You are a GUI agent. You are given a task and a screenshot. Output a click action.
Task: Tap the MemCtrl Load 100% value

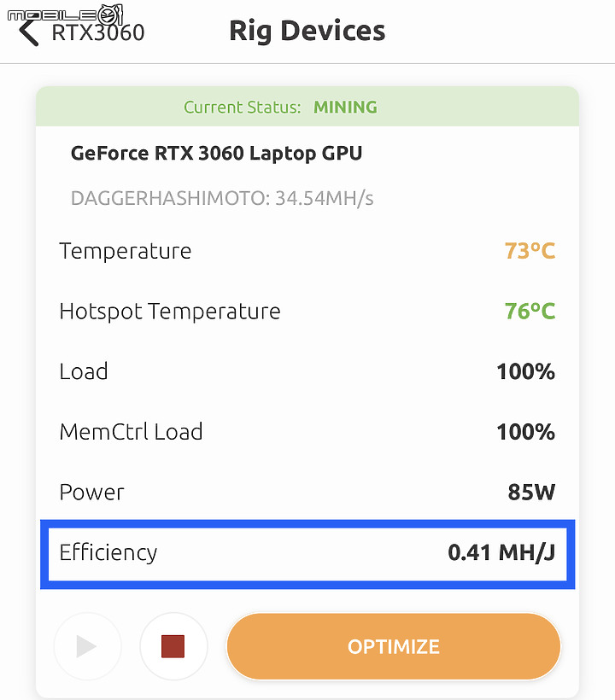pos(525,432)
